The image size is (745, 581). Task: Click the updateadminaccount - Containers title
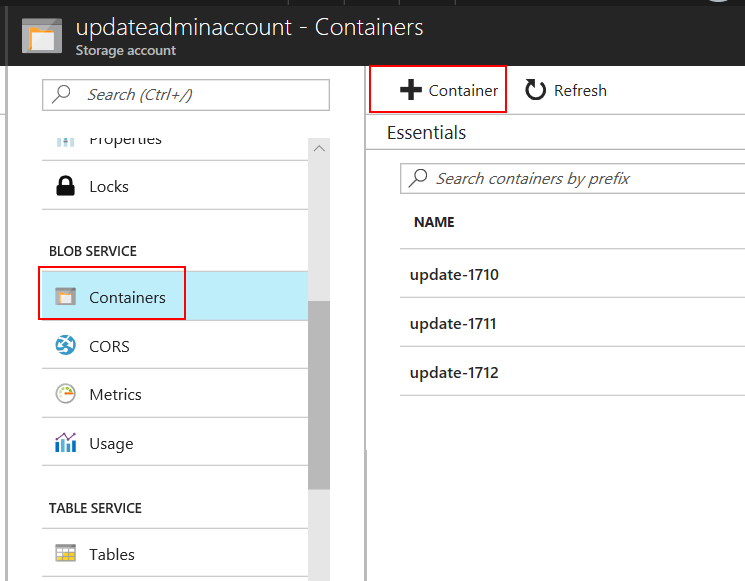249,27
